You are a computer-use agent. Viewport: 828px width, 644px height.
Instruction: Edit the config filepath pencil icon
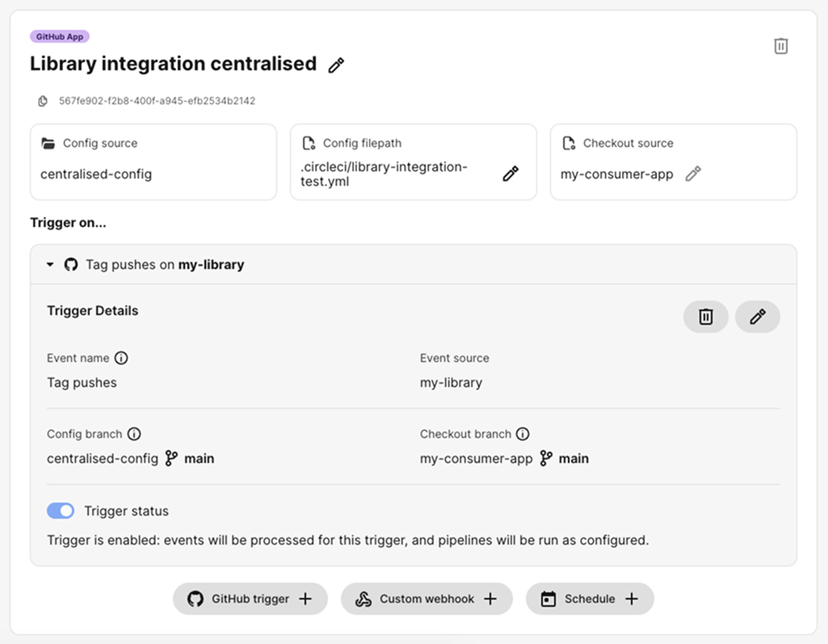(x=511, y=174)
